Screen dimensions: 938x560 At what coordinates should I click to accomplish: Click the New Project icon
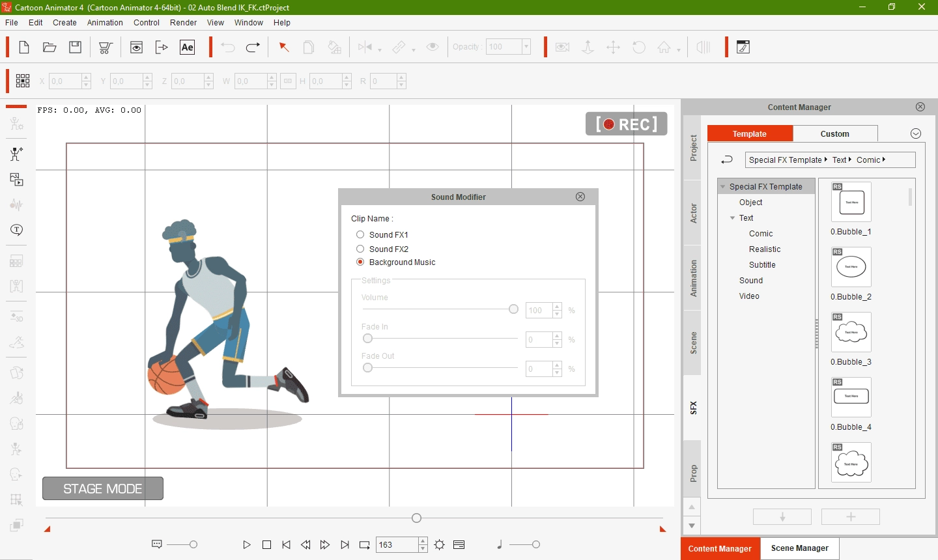24,47
